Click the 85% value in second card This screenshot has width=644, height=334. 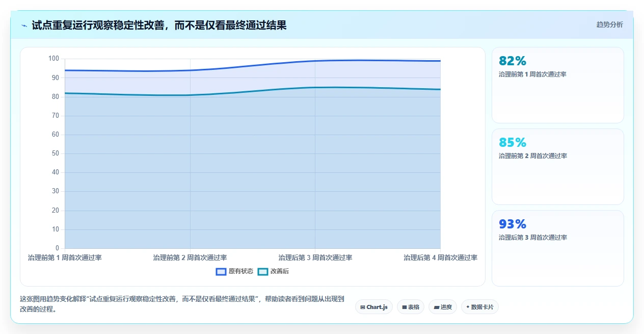coord(513,142)
